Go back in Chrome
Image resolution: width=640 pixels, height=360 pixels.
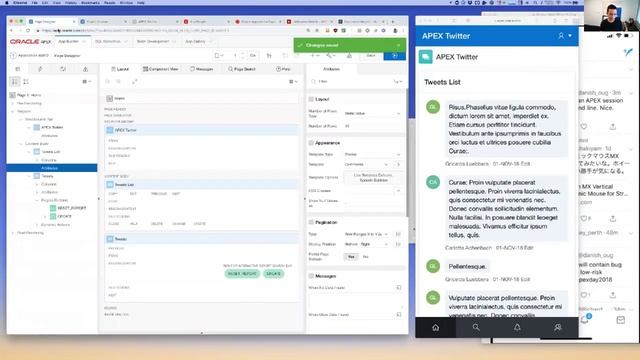(11, 31)
